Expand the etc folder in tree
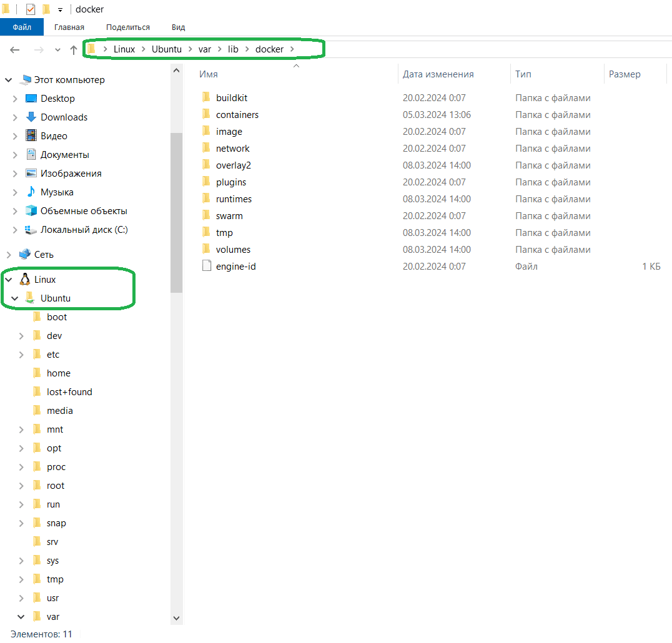672x643 pixels. pos(21,355)
